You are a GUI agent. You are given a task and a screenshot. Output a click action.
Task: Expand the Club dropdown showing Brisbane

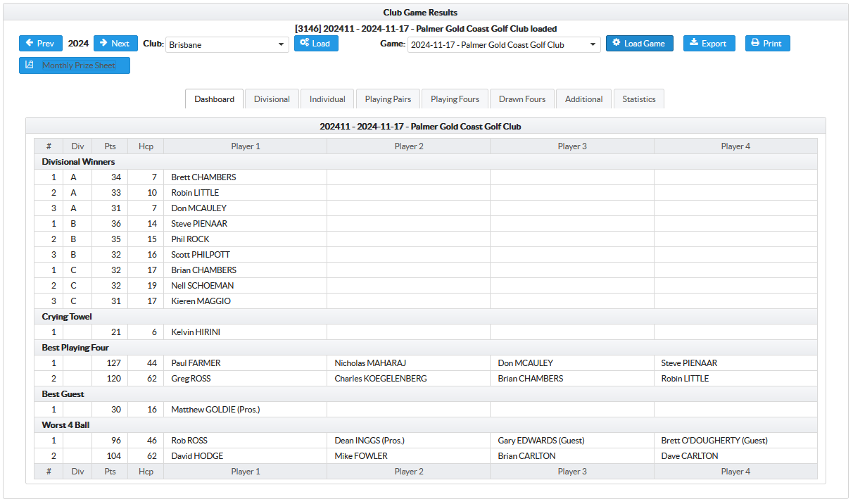point(227,45)
